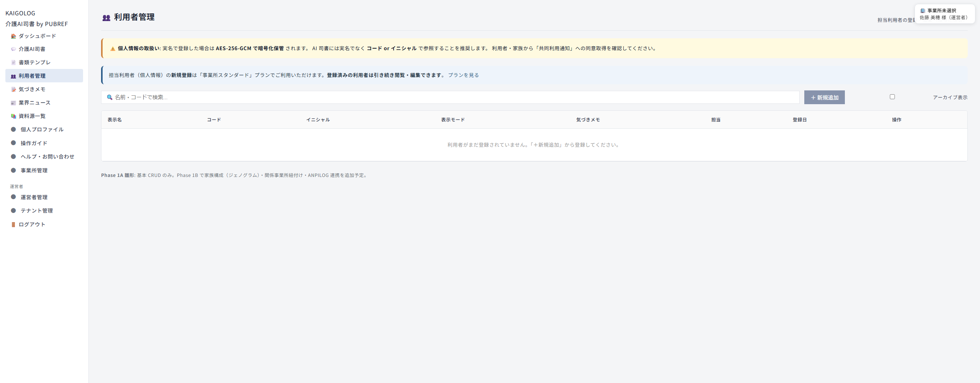Click the 操作 column header
This screenshot has height=383, width=980.
[x=897, y=120]
